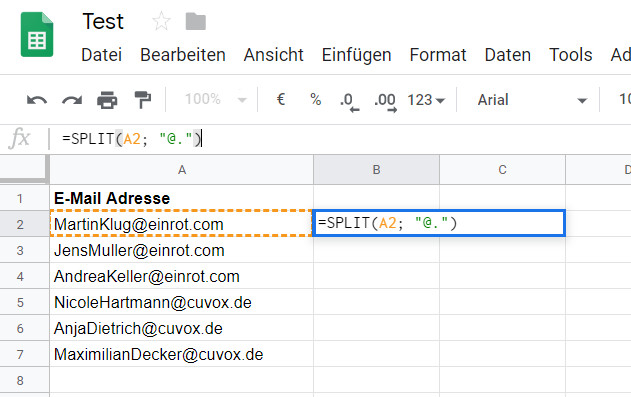
Task: Redo the last action
Action: point(72,100)
